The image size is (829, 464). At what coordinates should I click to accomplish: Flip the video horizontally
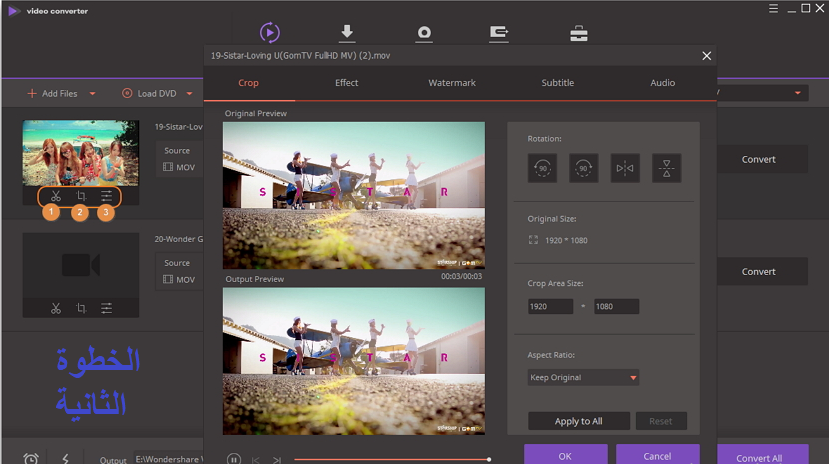click(625, 168)
